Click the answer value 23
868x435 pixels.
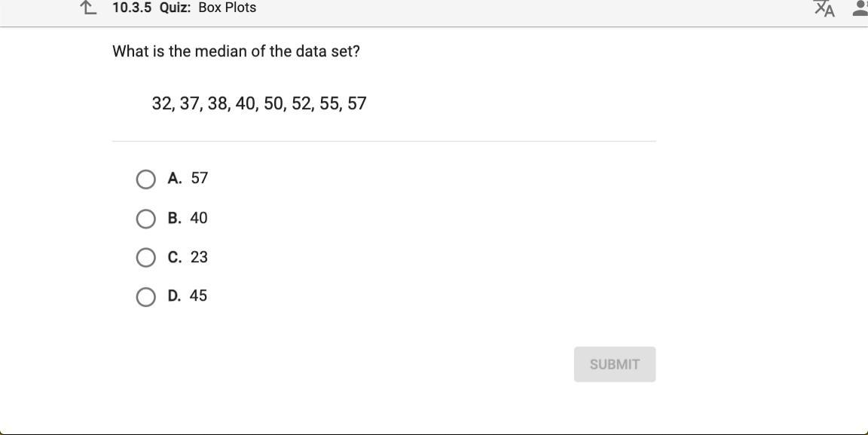click(199, 258)
